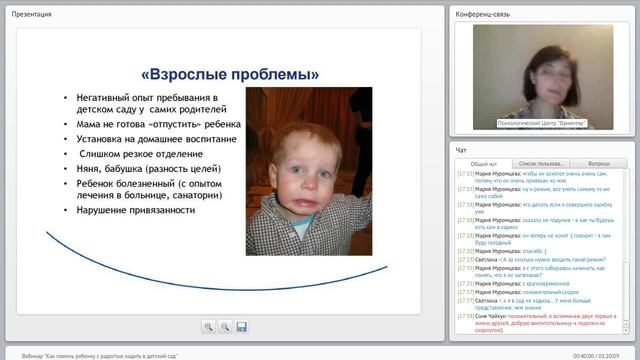The width and height of the screenshot is (640, 360).
Task: Switch to the Общий чат tab
Action: [x=483, y=164]
